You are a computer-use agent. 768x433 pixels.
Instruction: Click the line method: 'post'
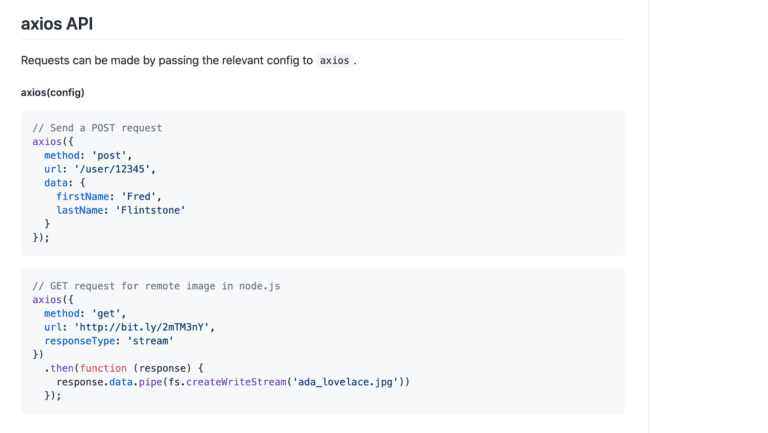click(88, 155)
